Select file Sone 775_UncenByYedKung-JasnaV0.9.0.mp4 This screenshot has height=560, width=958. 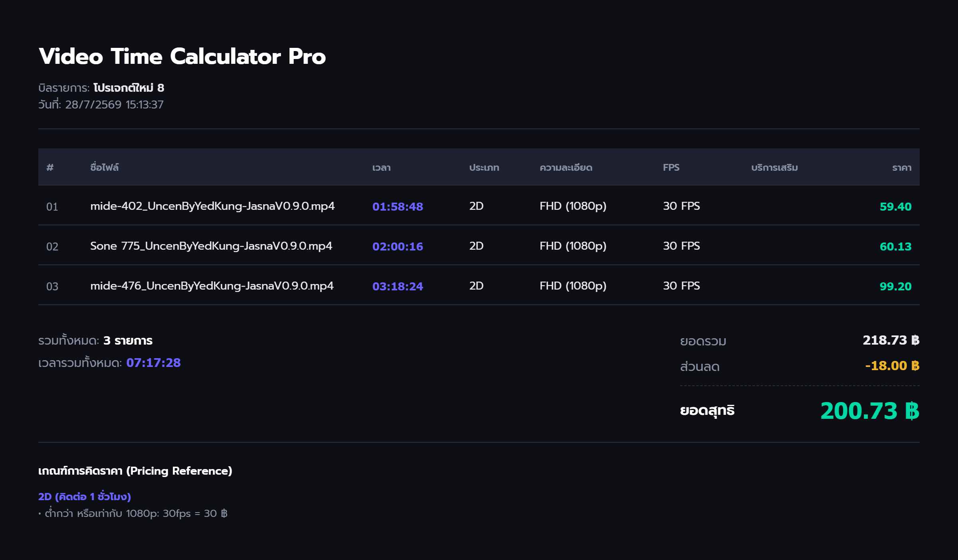[x=211, y=246]
